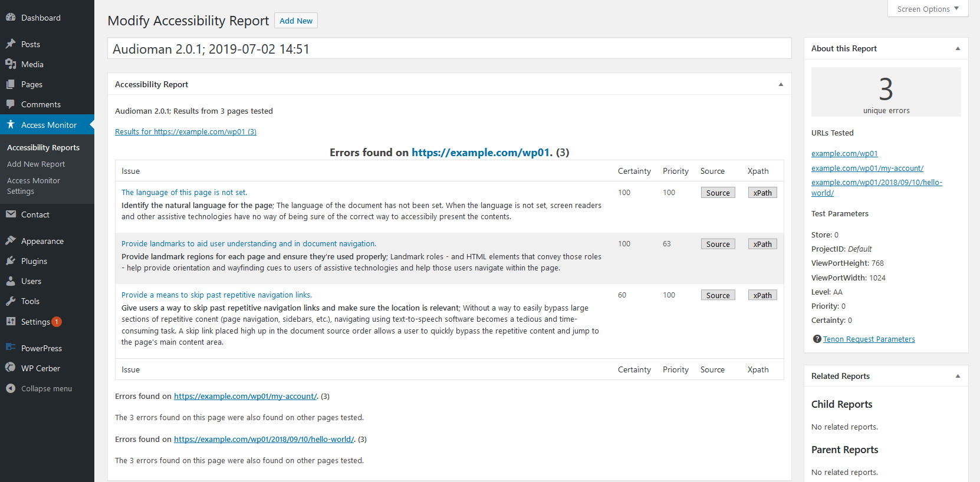Image resolution: width=980 pixels, height=482 pixels.
Task: Collapse the About this Report panel
Action: click(958, 48)
